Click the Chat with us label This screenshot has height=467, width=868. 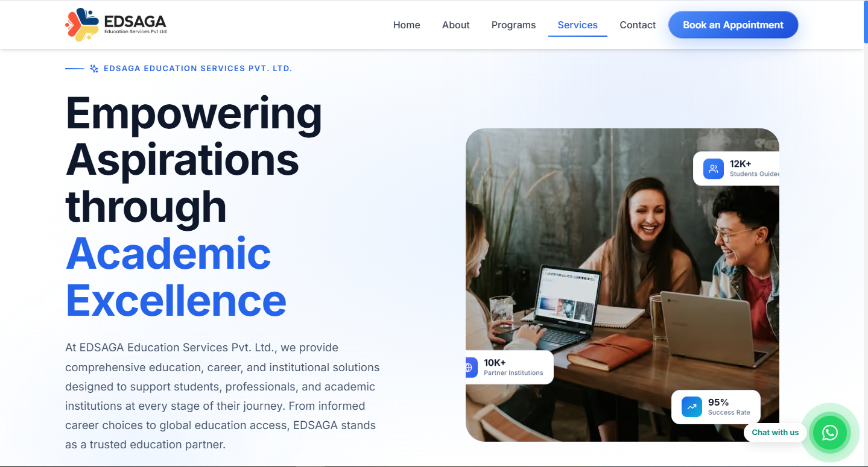click(775, 432)
